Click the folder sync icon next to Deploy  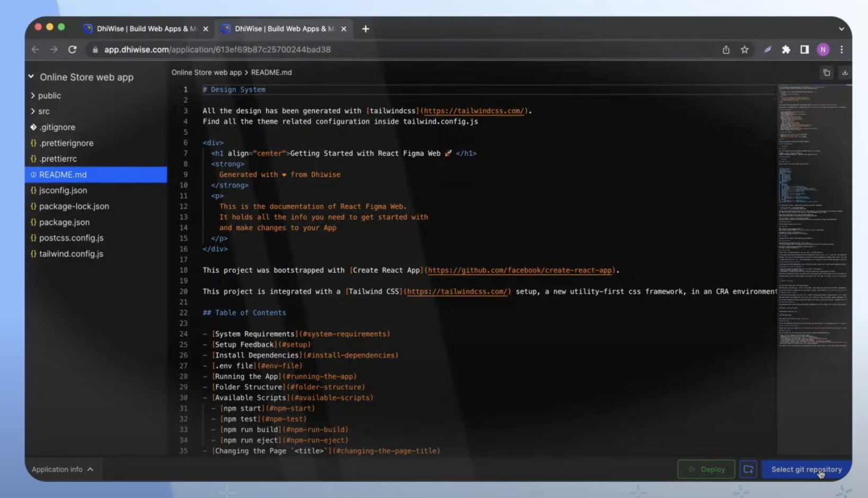point(748,469)
